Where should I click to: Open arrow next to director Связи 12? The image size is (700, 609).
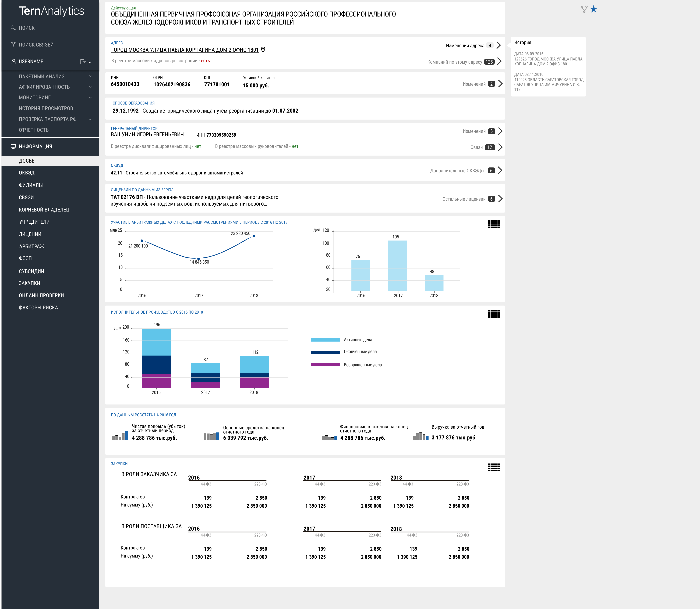[500, 147]
